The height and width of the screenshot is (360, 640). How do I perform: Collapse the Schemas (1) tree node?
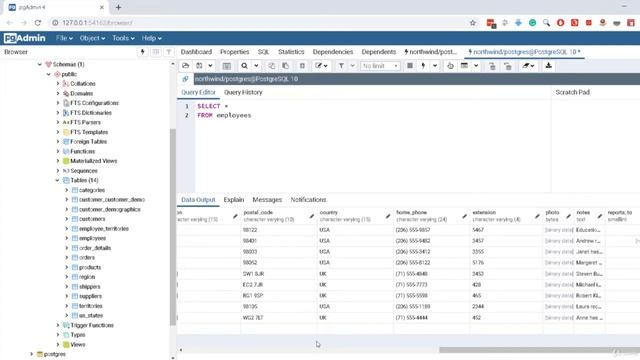pyautogui.click(x=40, y=64)
